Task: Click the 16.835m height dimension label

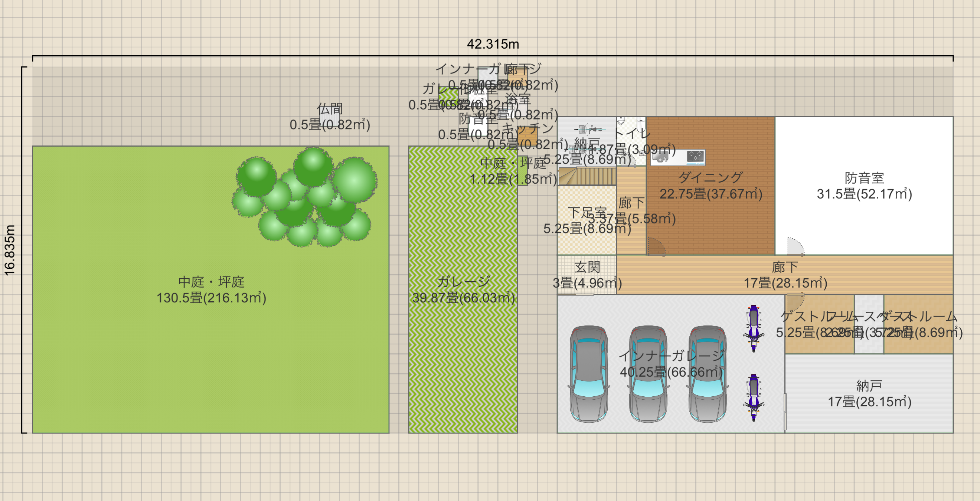Action: [x=10, y=250]
